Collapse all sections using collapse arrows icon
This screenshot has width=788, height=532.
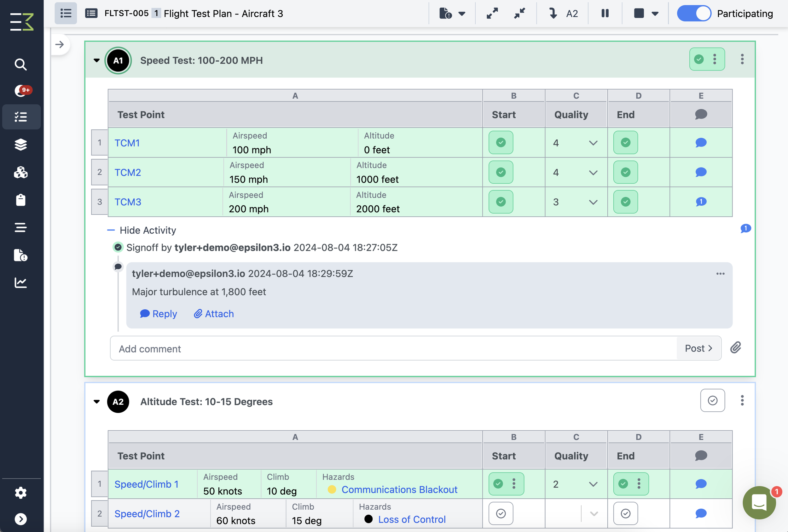519,14
